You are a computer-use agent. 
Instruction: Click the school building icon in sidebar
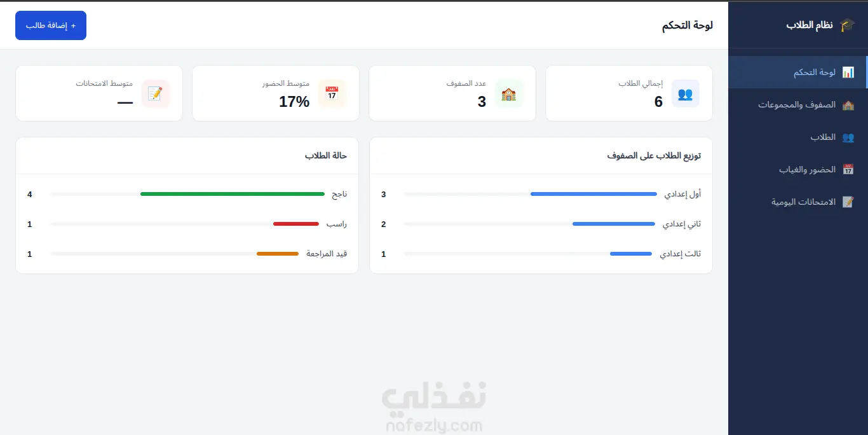848,105
